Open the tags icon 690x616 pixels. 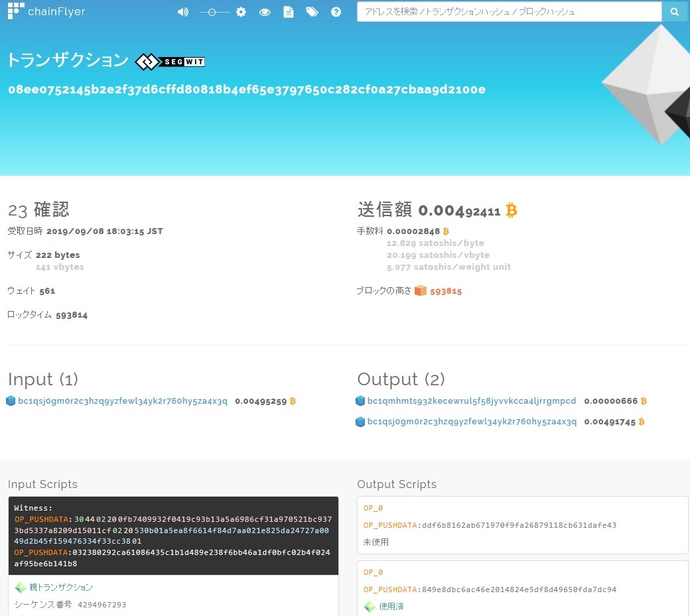tap(312, 12)
